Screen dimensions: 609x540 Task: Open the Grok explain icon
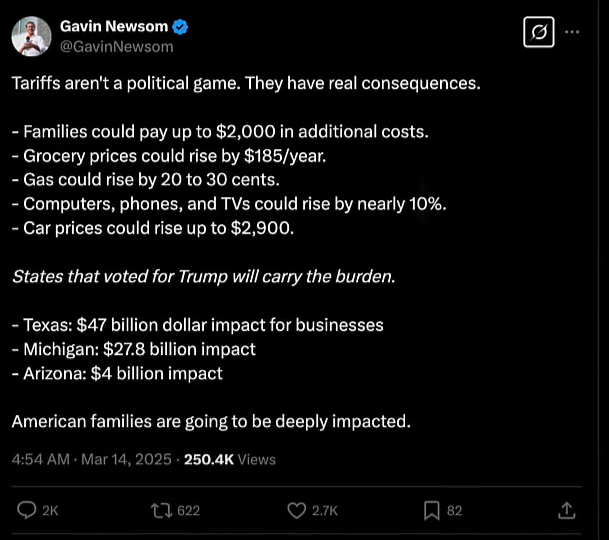pyautogui.click(x=538, y=33)
